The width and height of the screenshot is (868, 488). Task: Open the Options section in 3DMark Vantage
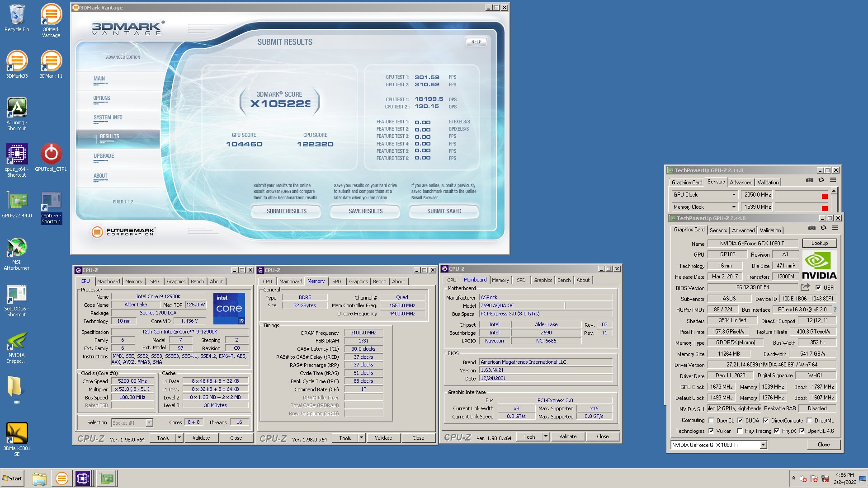102,98
